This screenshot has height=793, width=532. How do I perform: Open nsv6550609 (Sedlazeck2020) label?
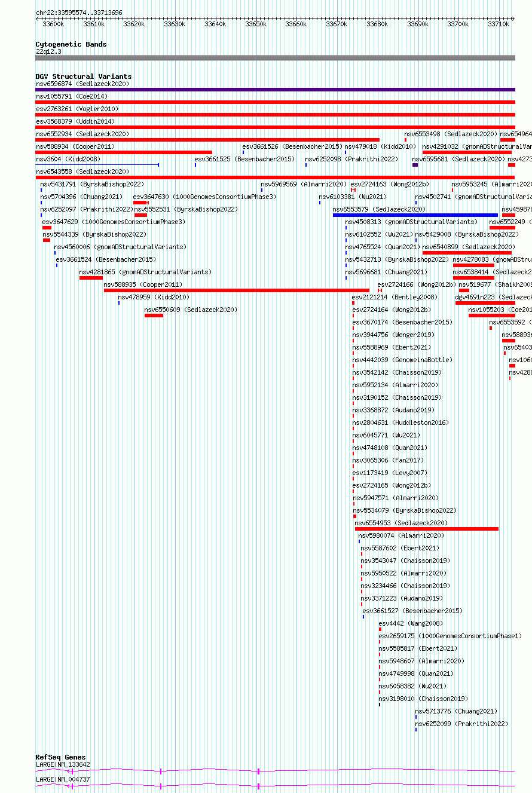190,310
